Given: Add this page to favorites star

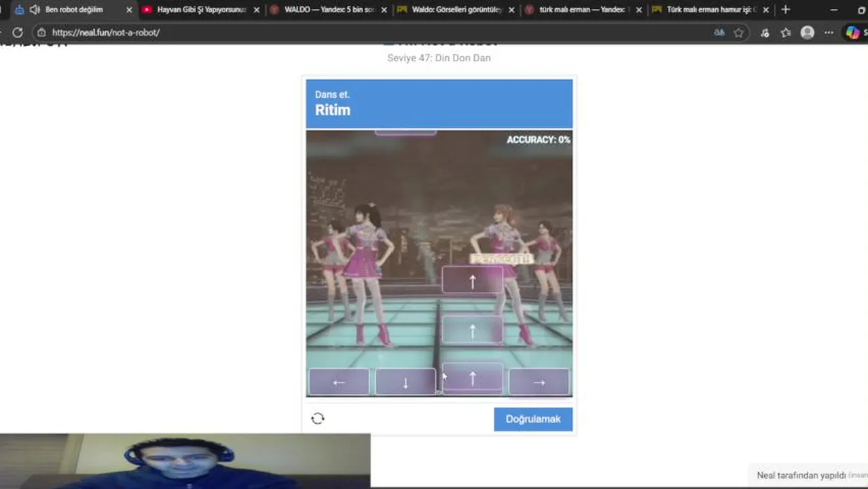Looking at the screenshot, I should tap(738, 32).
